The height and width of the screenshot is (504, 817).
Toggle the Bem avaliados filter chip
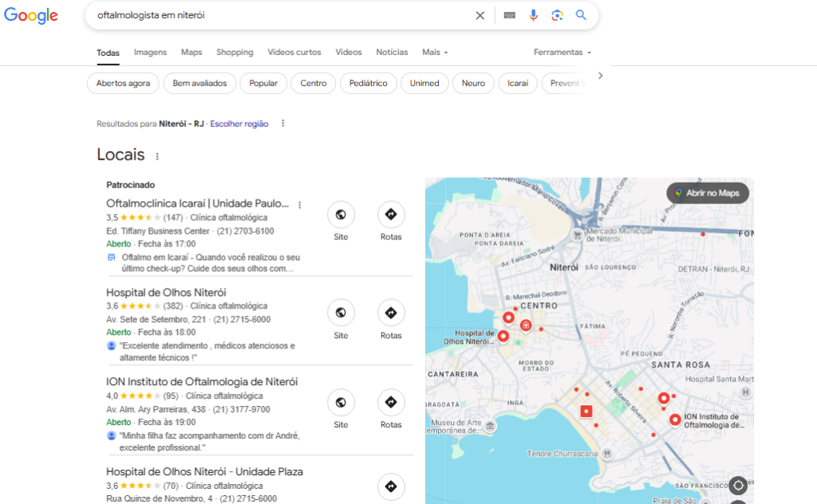[x=199, y=83]
